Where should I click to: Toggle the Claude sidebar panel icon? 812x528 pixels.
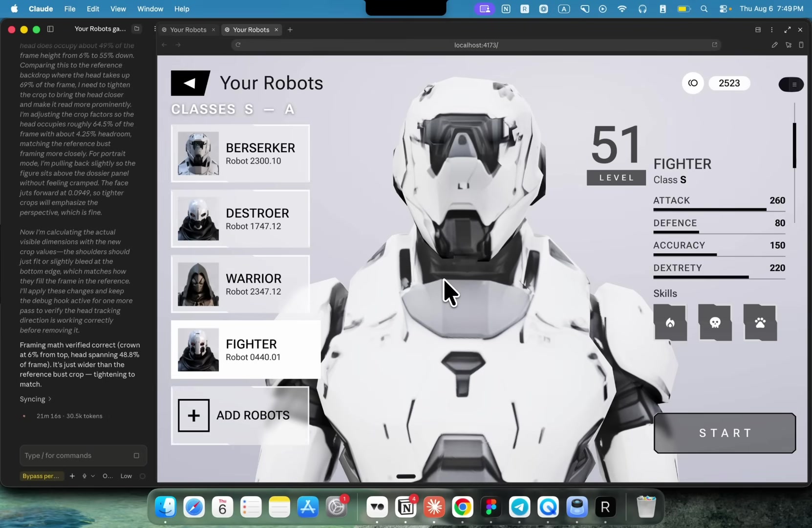(50, 29)
